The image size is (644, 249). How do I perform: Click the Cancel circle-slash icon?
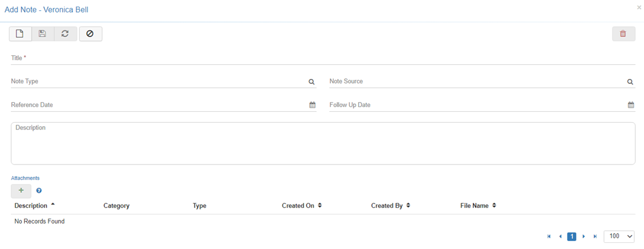(90, 34)
